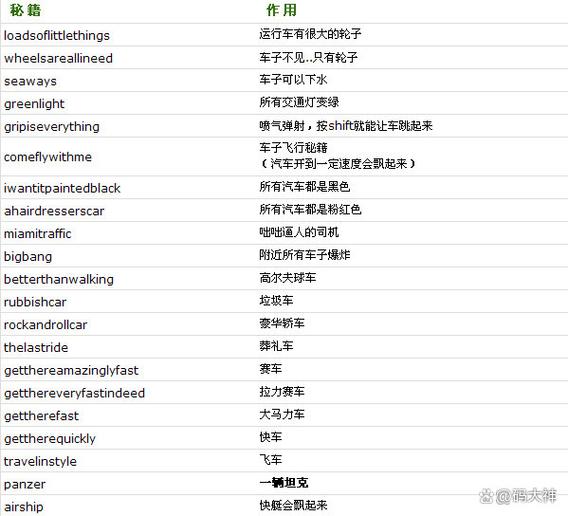Click the cheat code ahairdresserscar
568x516 pixels.
coord(54,211)
